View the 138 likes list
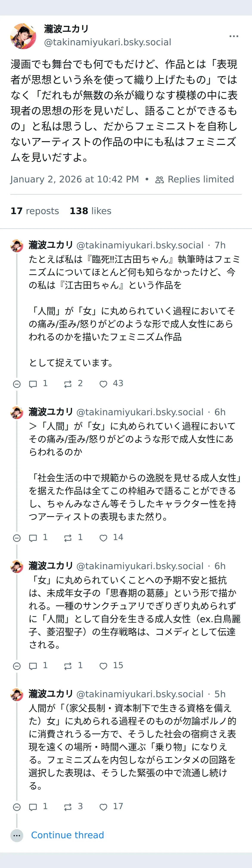This screenshot has width=252, height=868. pyautogui.click(x=90, y=211)
